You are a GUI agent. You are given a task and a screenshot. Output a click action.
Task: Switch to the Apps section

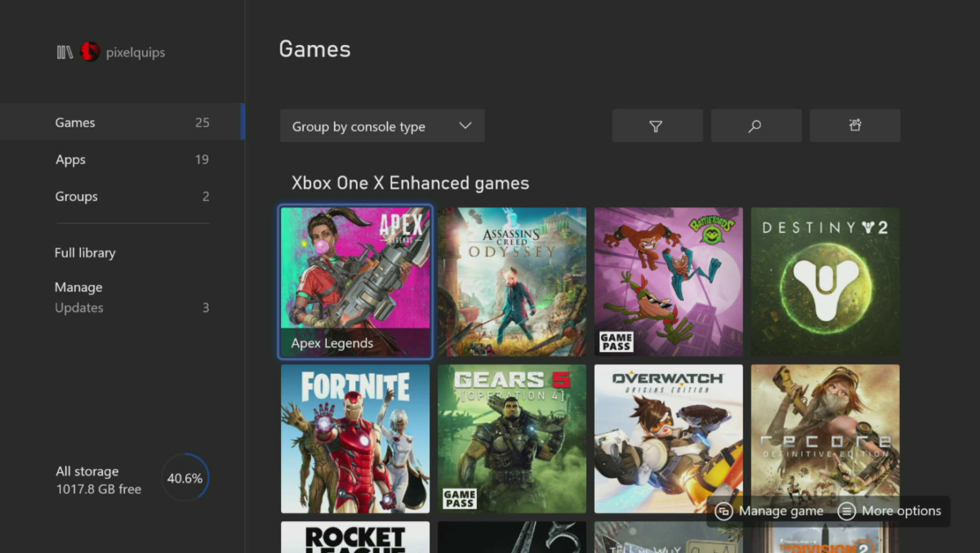click(70, 159)
